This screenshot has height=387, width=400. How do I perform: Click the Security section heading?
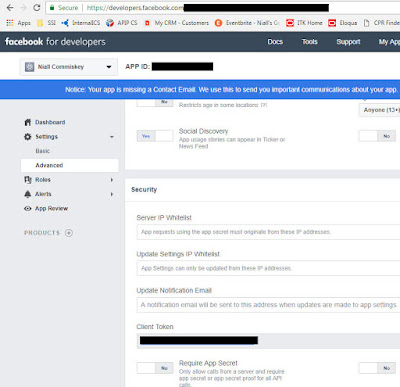(144, 190)
